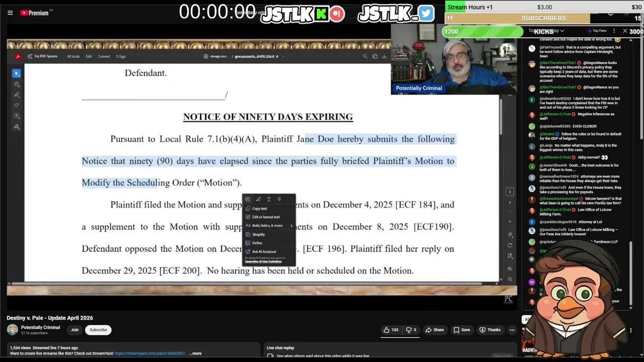The image size is (644, 362).
Task: Open the Convert tab in Acrobat
Action: [x=104, y=56]
